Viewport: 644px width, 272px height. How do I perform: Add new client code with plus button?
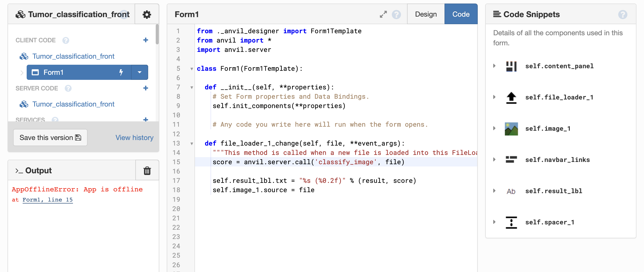tap(145, 40)
